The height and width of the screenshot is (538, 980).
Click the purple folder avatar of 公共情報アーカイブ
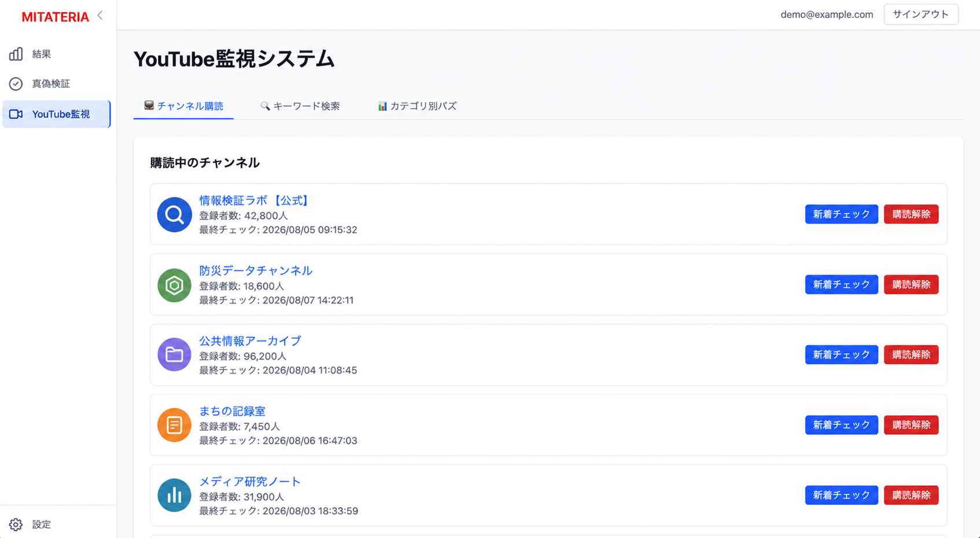(x=174, y=355)
